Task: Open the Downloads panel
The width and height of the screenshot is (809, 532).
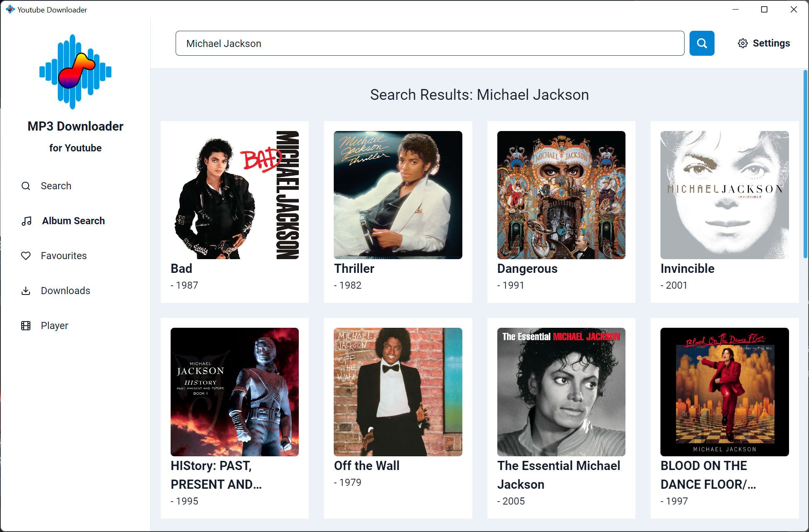Action: tap(65, 290)
